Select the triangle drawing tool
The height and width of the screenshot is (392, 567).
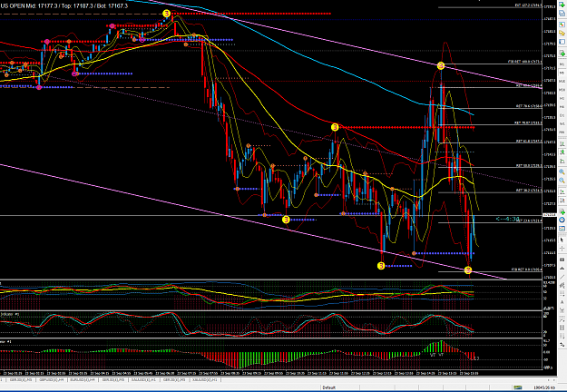[x=562, y=269]
